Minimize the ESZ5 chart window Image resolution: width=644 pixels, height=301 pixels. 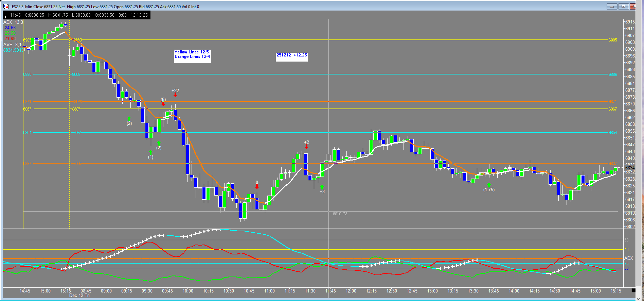coord(612,6)
